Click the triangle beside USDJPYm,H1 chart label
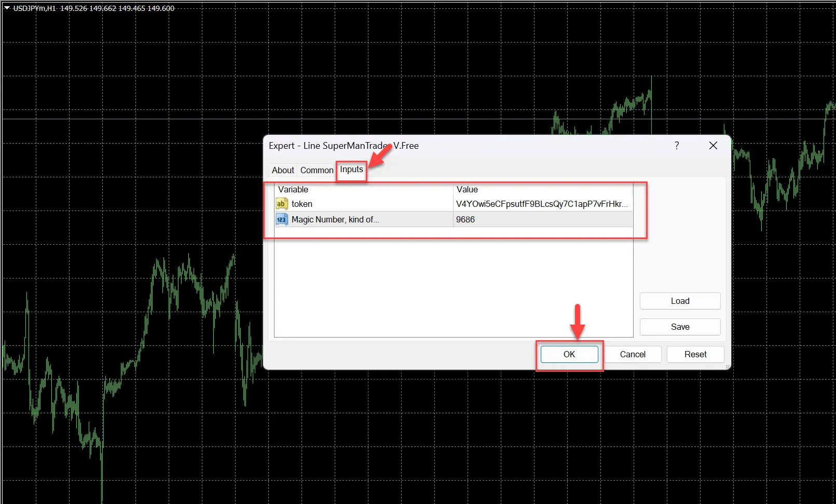 tap(7, 8)
